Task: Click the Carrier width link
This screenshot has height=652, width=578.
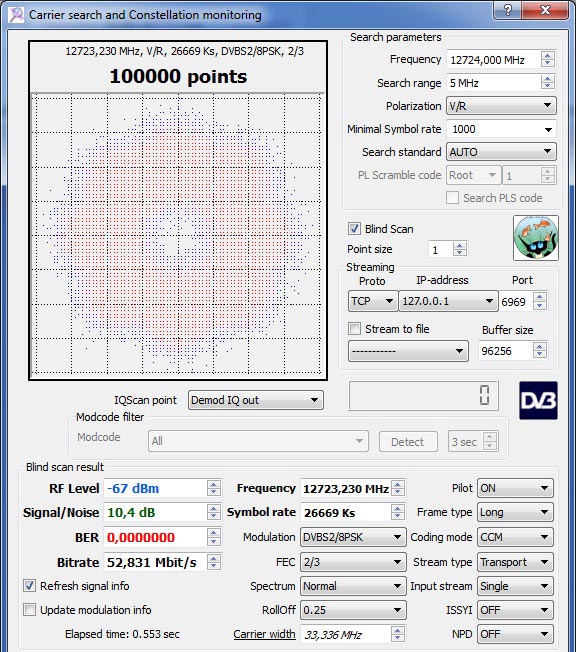Action: [264, 634]
